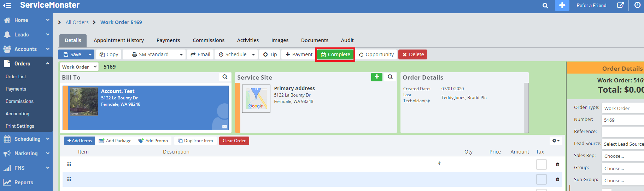The image size is (644, 191).
Task: Click the red Clear Order button
Action: pyautogui.click(x=234, y=141)
